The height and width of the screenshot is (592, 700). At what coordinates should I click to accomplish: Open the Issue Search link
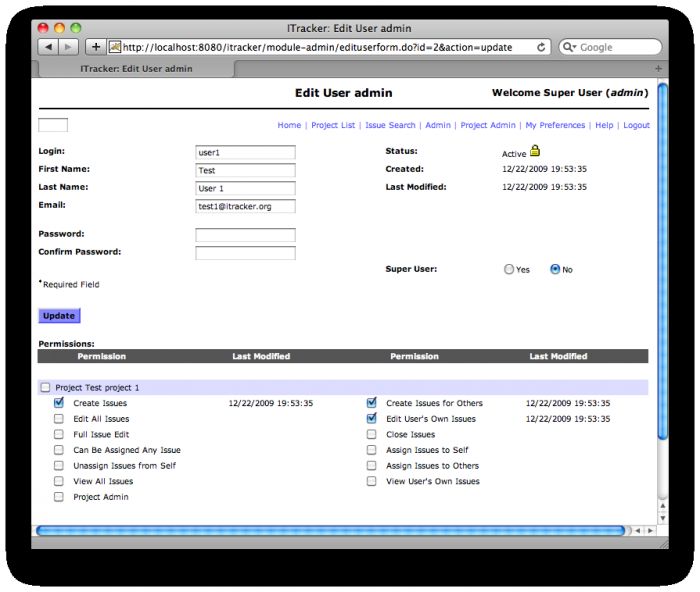click(x=390, y=125)
